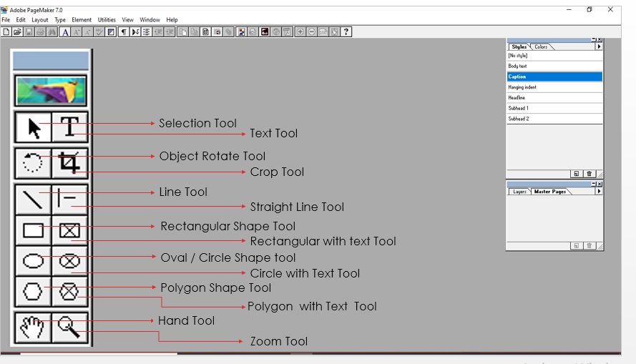636x364 pixels.
Task: Click the Find binoculars toolbar icon
Action: (52, 32)
